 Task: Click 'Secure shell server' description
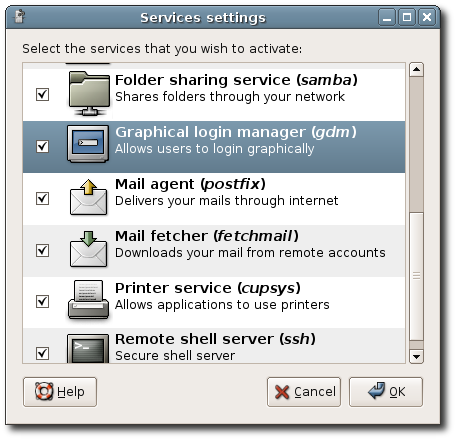coord(175,356)
